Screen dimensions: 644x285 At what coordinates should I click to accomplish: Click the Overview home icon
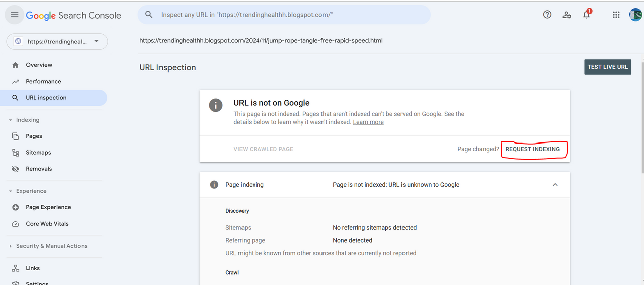coord(15,65)
